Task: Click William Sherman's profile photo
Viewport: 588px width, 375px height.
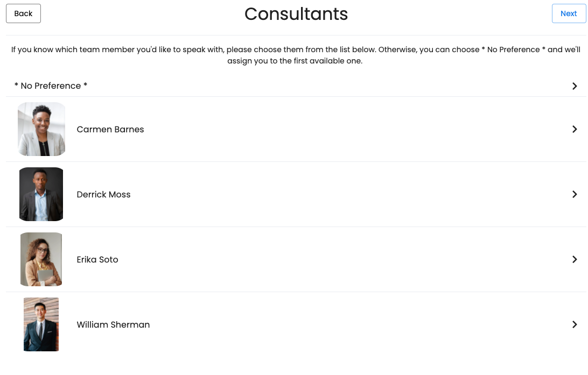Action: [x=41, y=324]
